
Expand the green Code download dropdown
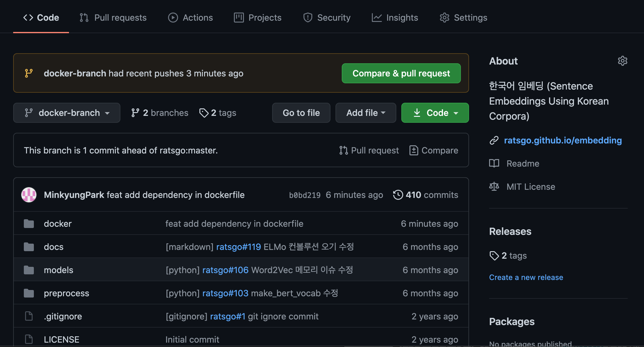pyautogui.click(x=435, y=113)
